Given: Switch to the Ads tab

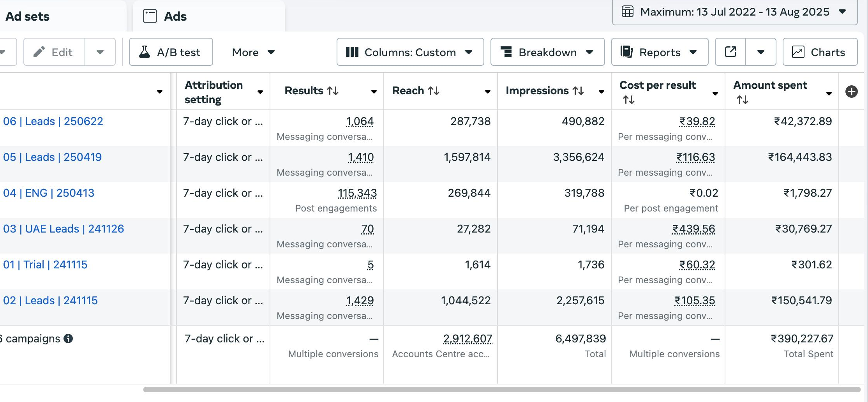Looking at the screenshot, I should pyautogui.click(x=175, y=16).
